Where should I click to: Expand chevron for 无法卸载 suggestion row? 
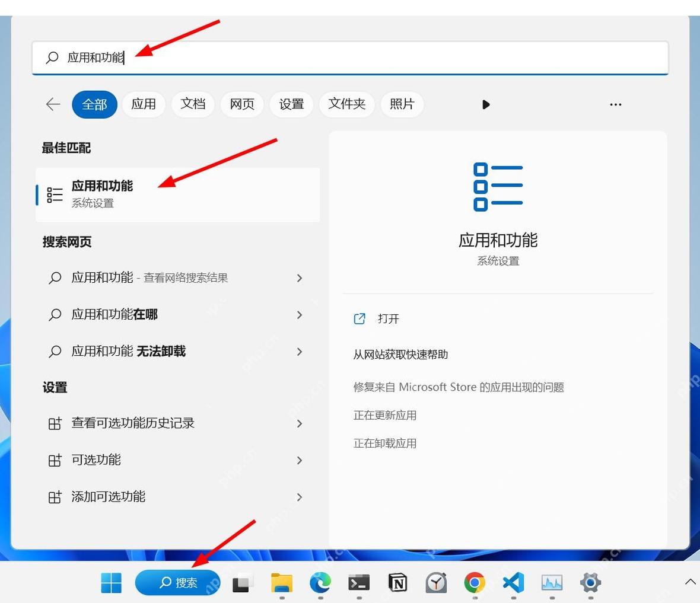pos(300,352)
